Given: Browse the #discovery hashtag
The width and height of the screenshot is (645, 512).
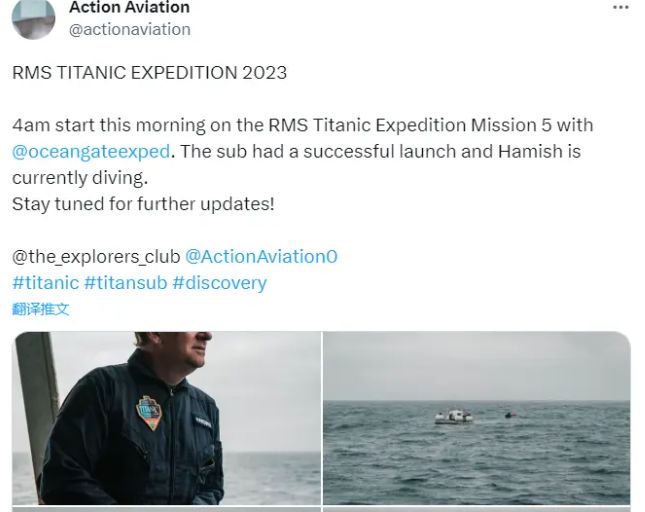Looking at the screenshot, I should coord(219,283).
